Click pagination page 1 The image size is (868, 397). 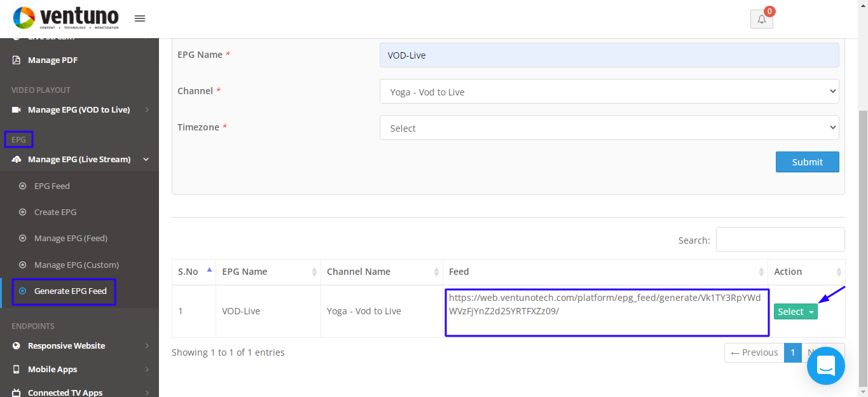point(793,352)
